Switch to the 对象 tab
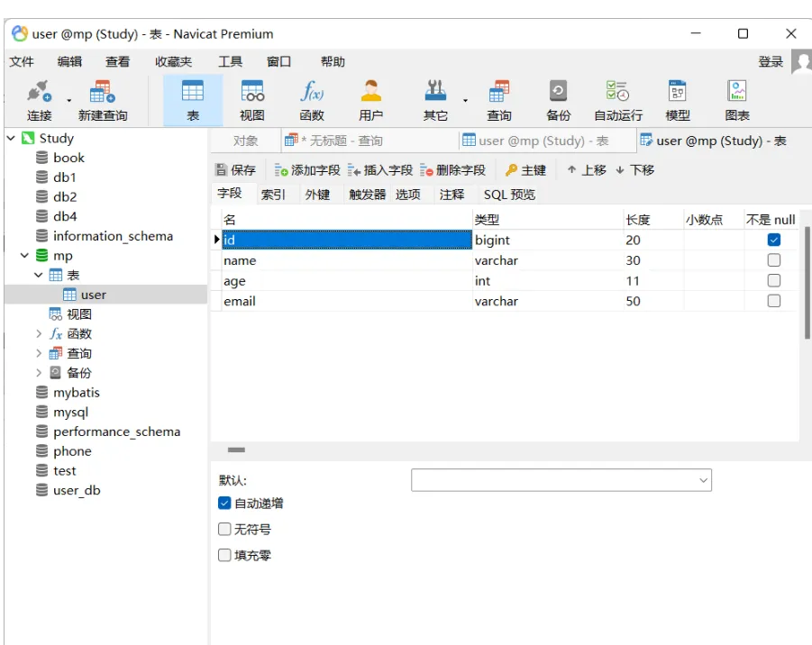The width and height of the screenshot is (812, 645). pos(245,141)
